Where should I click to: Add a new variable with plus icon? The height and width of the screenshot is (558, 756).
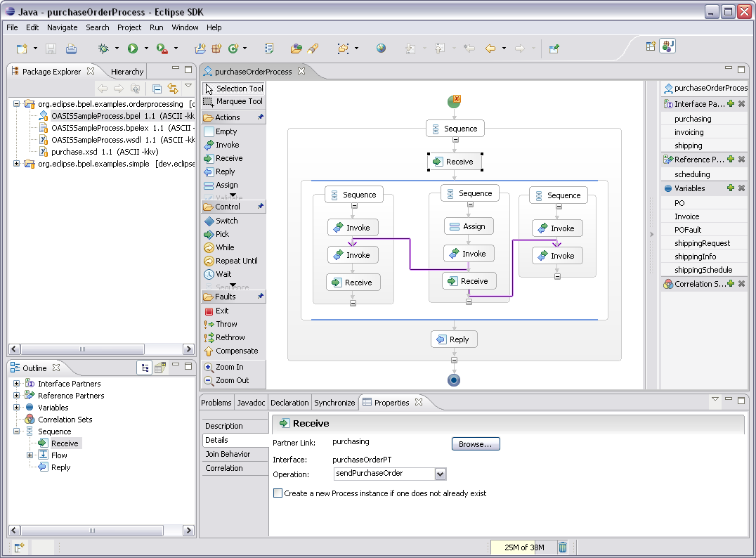731,188
